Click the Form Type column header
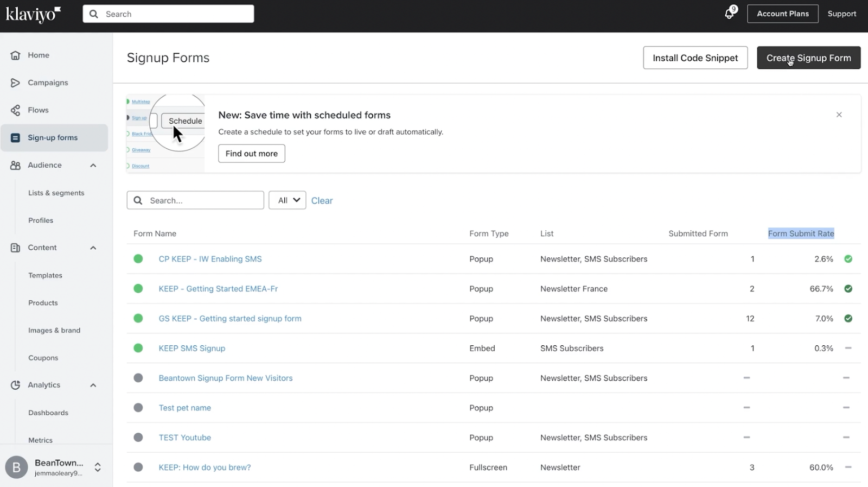868x487 pixels. tap(489, 233)
